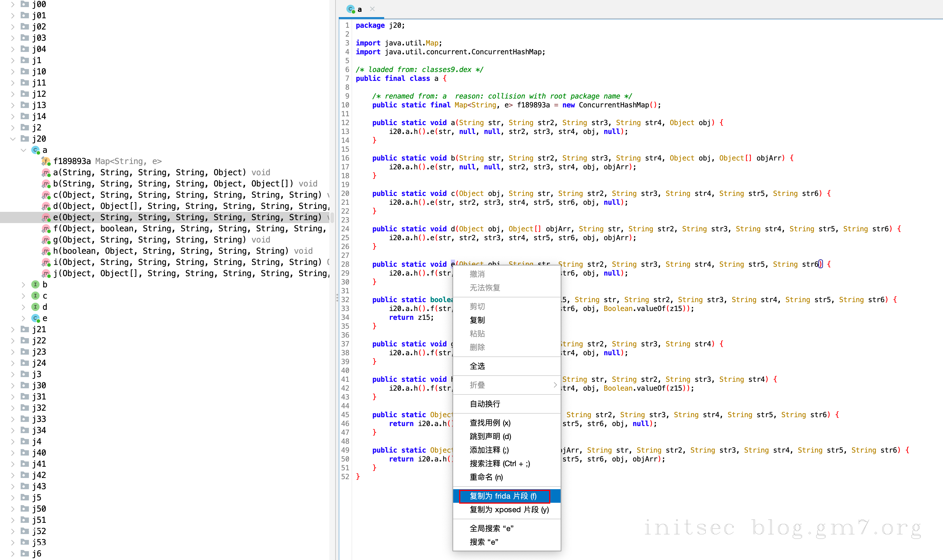Click the j21 package folder icon

coord(25,330)
